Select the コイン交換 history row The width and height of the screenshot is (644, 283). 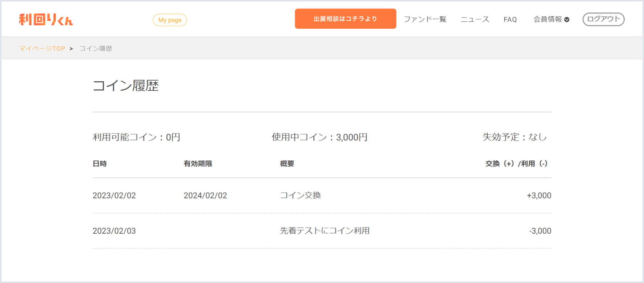[322, 195]
